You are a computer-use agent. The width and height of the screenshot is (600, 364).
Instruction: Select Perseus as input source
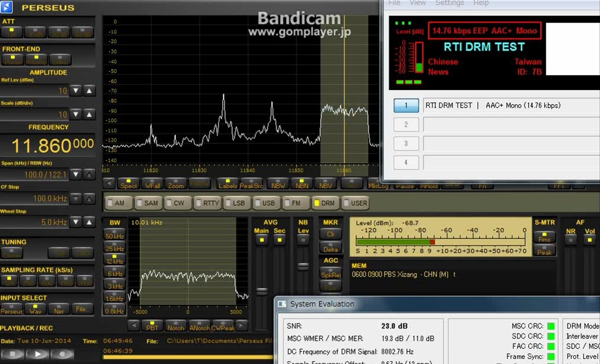coord(12,309)
